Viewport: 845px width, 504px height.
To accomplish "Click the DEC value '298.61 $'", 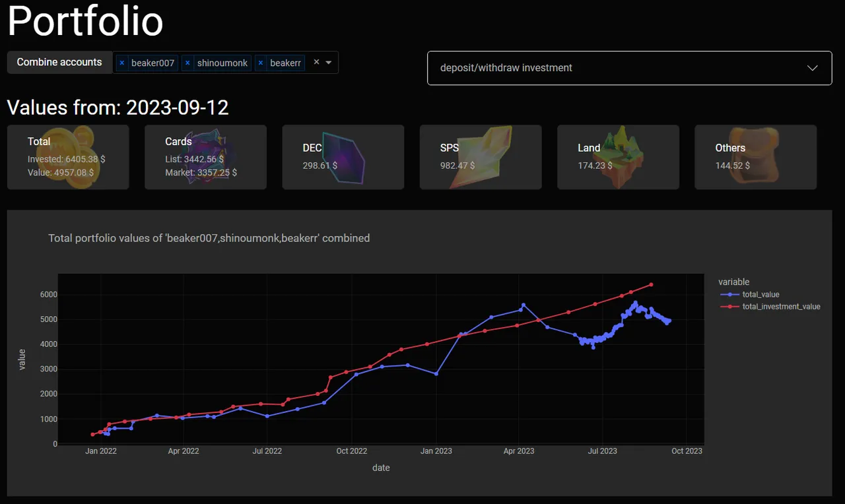I will coord(320,166).
